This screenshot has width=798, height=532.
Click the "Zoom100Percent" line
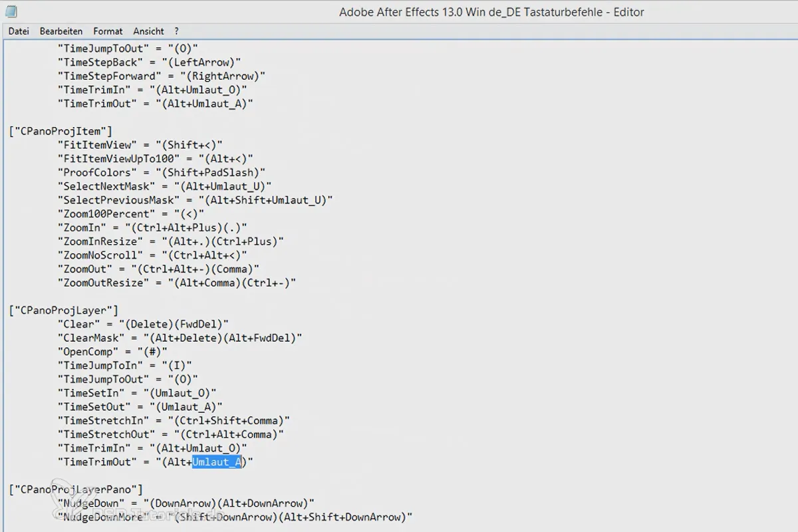coord(131,213)
